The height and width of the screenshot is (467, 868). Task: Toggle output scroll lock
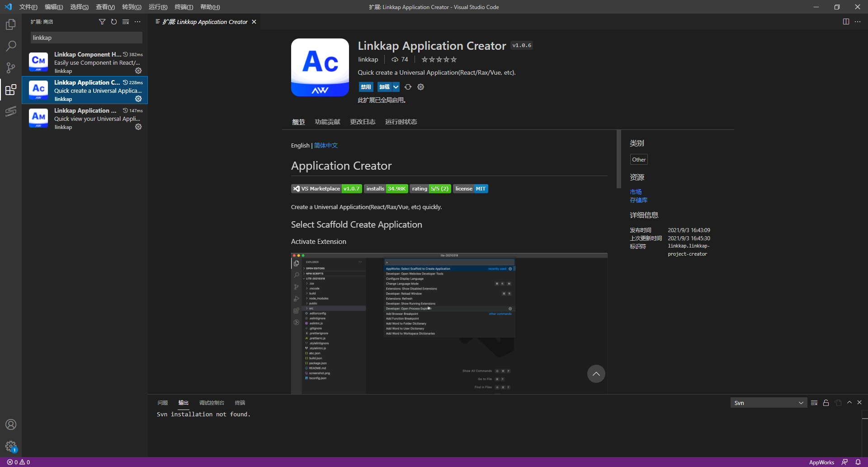tap(826, 403)
